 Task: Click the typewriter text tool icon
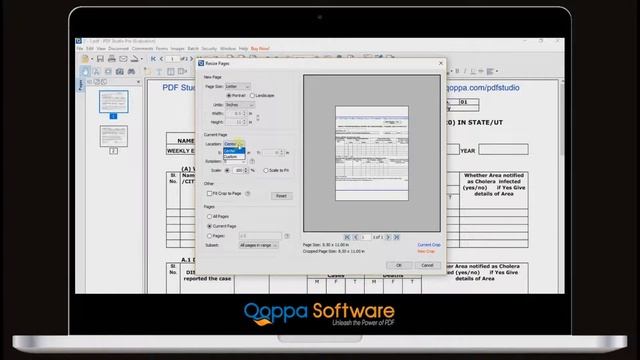pyautogui.click(x=159, y=71)
